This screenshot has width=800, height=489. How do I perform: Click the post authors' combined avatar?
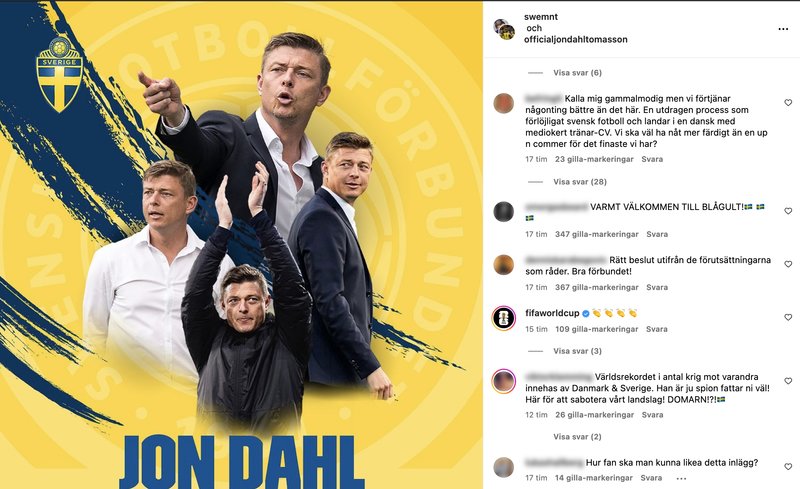(x=504, y=29)
